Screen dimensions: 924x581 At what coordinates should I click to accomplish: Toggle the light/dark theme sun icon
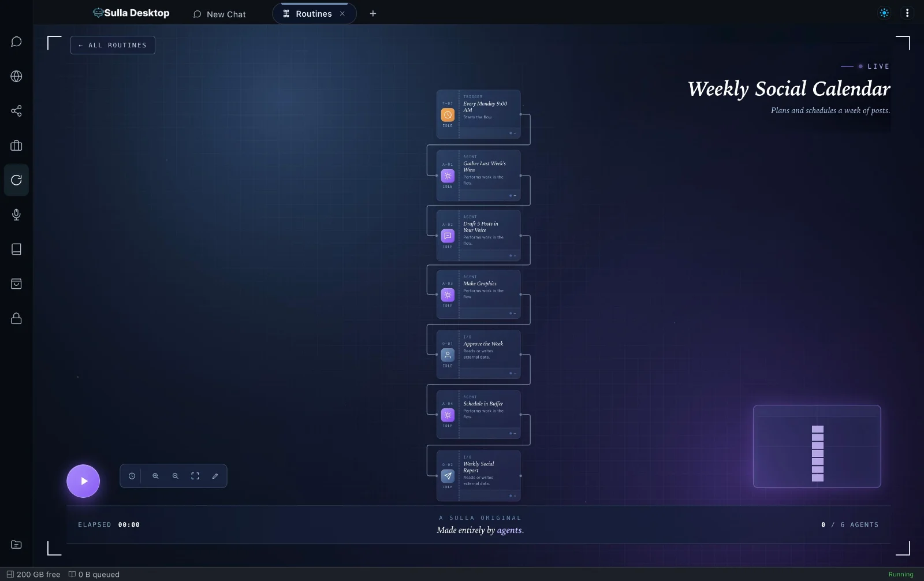pos(884,13)
